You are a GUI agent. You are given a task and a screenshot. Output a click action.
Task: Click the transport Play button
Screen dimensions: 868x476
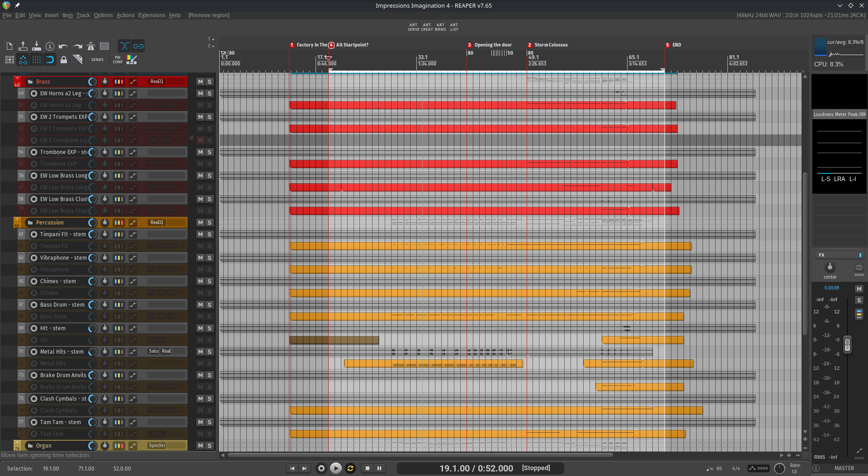coord(336,468)
